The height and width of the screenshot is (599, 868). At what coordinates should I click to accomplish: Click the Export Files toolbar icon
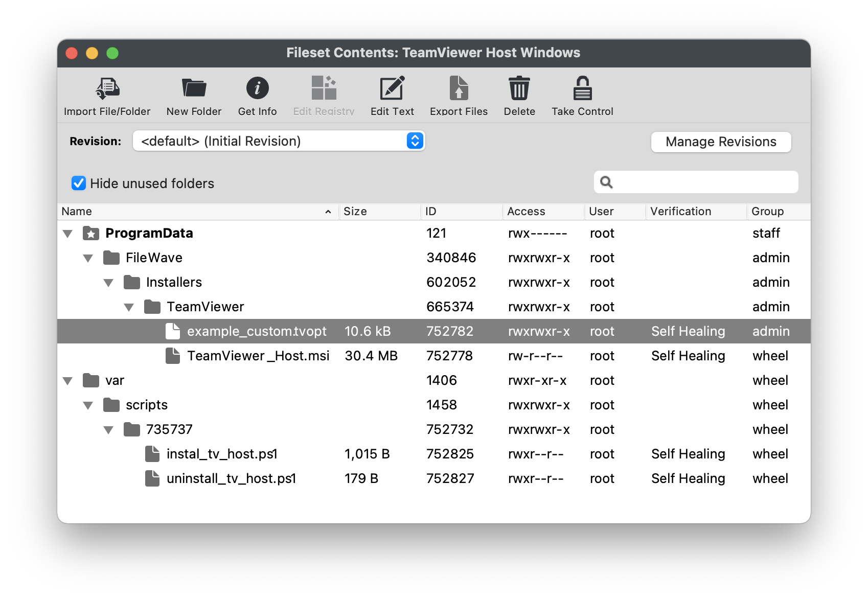coord(459,88)
